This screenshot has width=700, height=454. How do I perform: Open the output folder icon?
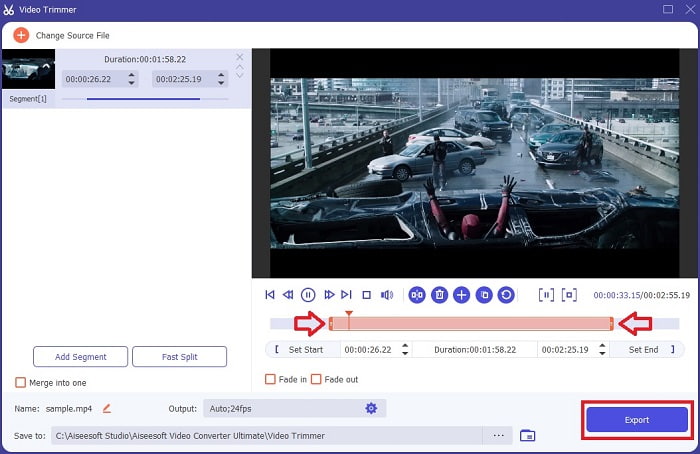click(x=528, y=435)
